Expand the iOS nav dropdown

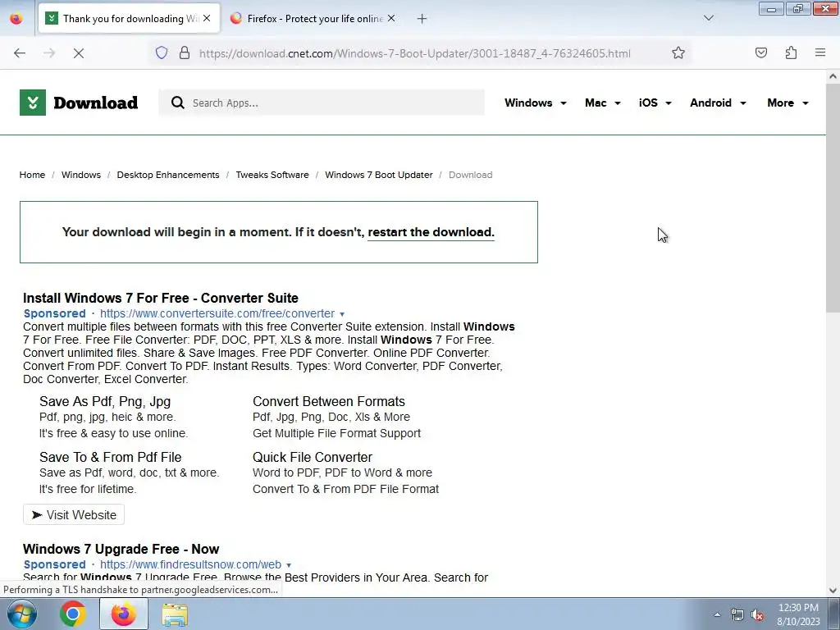pyautogui.click(x=655, y=103)
